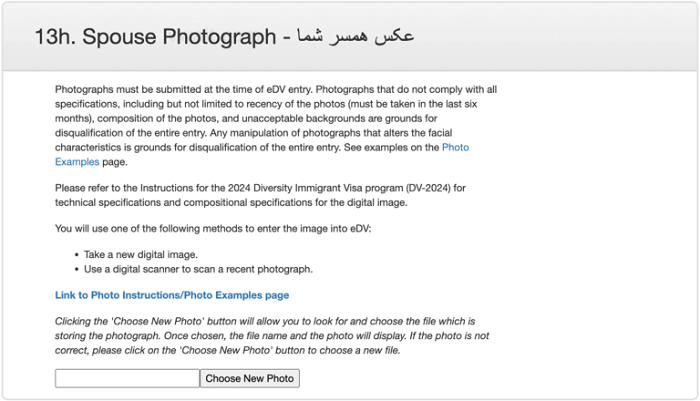The image size is (700, 401).
Task: Select the '13h. Spouse Photograph' heading text
Action: pyautogui.click(x=155, y=36)
